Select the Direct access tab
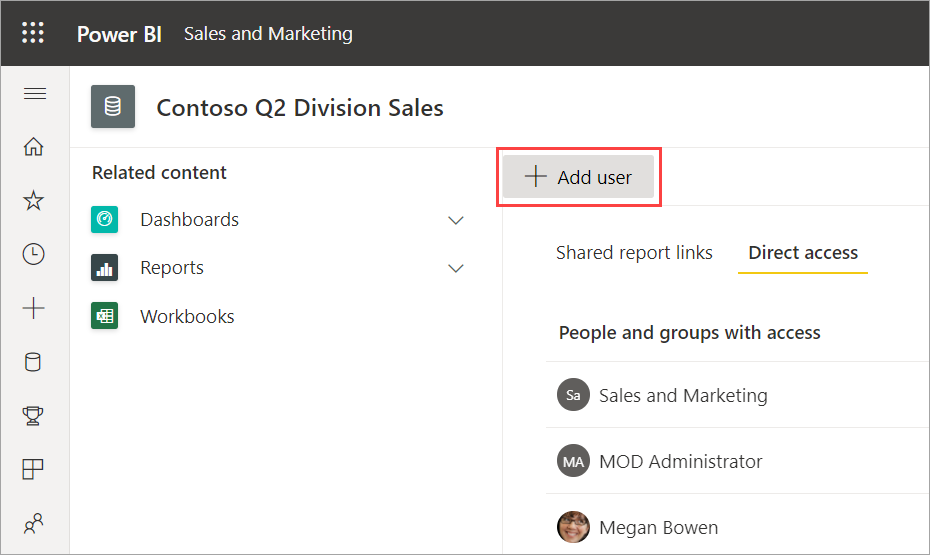The height and width of the screenshot is (555, 930). (x=803, y=253)
